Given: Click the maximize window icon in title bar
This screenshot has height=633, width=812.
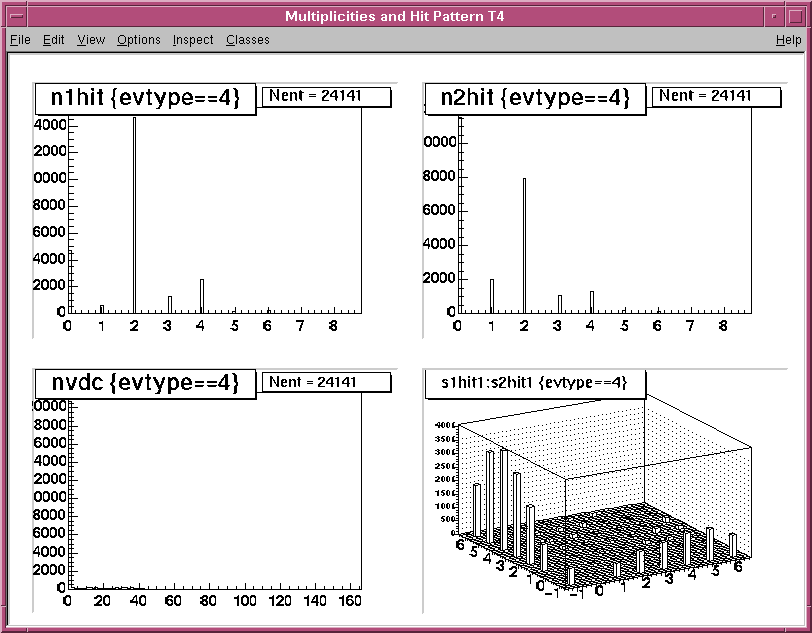Looking at the screenshot, I should [x=794, y=16].
